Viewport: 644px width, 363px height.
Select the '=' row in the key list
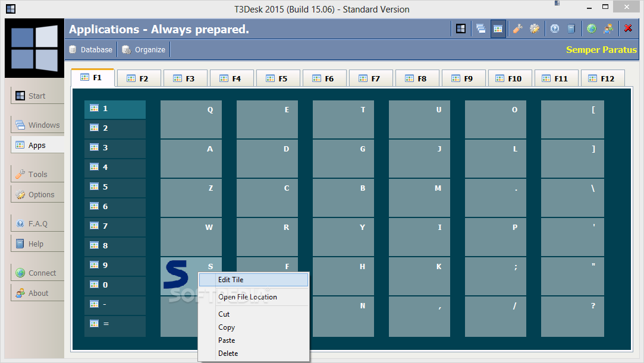tap(115, 326)
